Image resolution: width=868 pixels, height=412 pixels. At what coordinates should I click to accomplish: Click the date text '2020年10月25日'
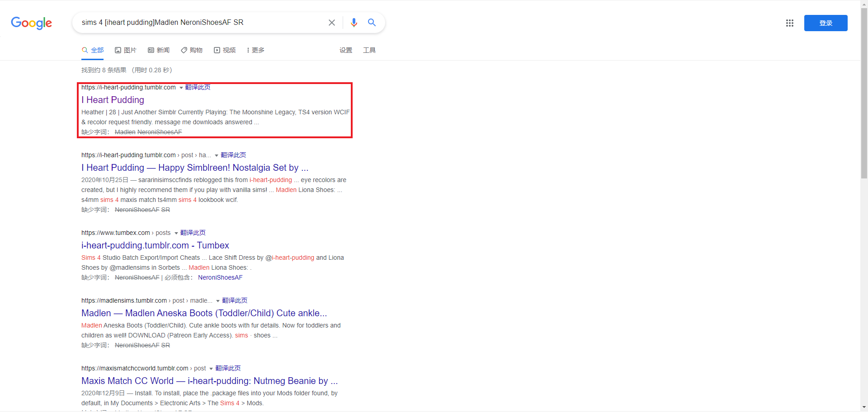click(105, 180)
